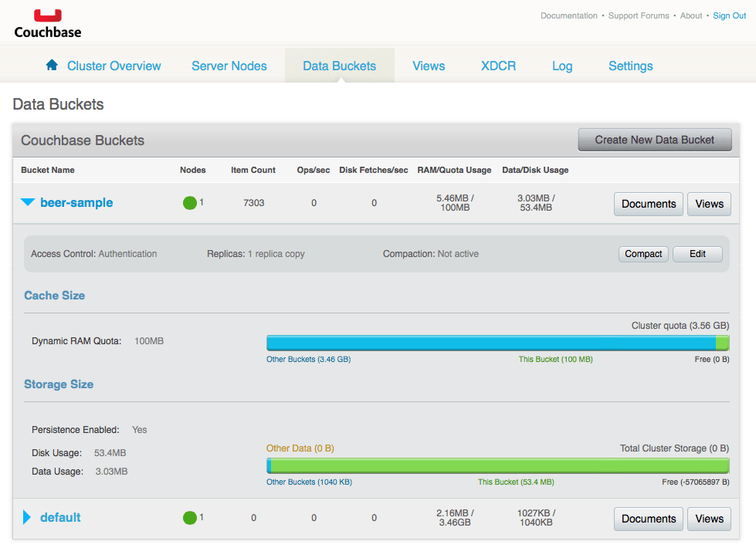Viewport: 756px width, 548px height.
Task: Click the Persistence Enabled Yes value
Action: 139,430
